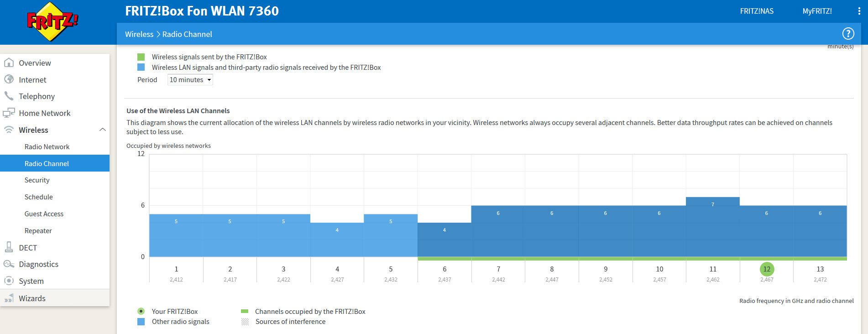Click the System gear icon
Image resolution: width=868 pixels, height=334 pixels.
pyautogui.click(x=9, y=281)
